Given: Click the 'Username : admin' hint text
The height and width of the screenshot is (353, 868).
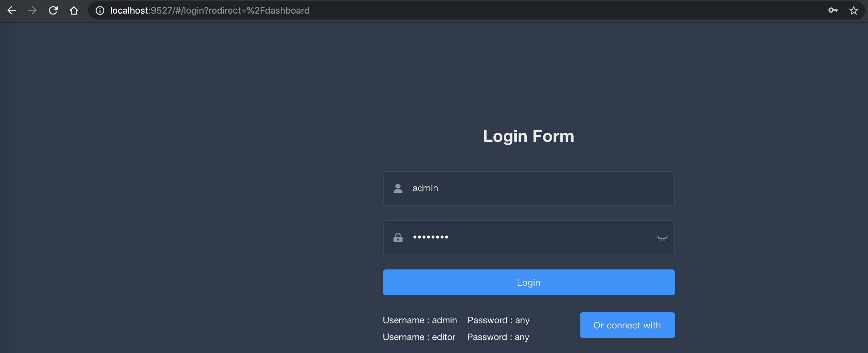Looking at the screenshot, I should point(419,320).
